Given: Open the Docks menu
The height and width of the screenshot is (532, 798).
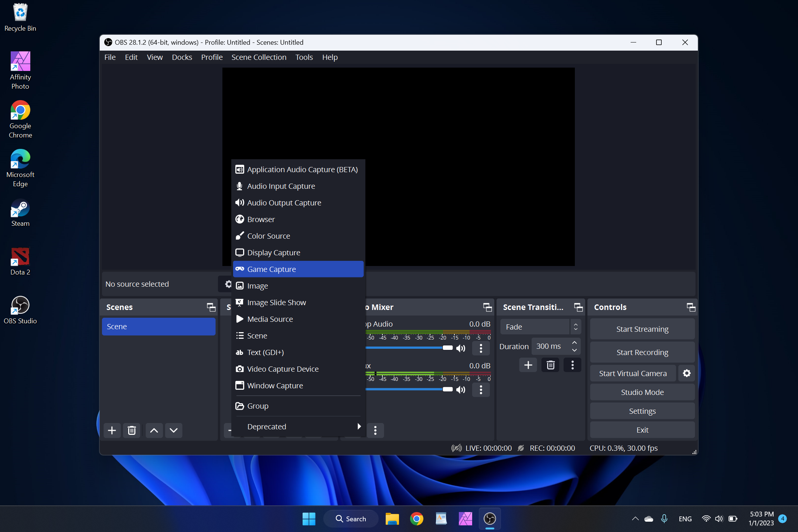Looking at the screenshot, I should click(x=182, y=57).
